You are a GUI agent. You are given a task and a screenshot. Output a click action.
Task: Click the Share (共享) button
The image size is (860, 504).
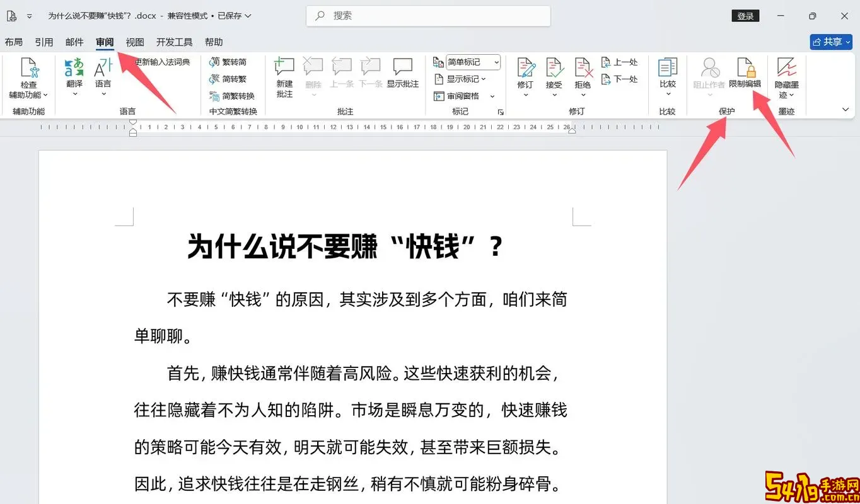point(831,42)
